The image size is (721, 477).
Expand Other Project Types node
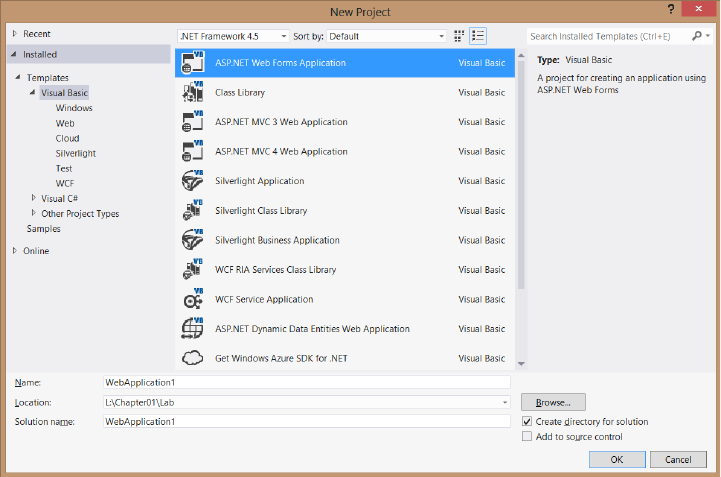pyautogui.click(x=34, y=213)
